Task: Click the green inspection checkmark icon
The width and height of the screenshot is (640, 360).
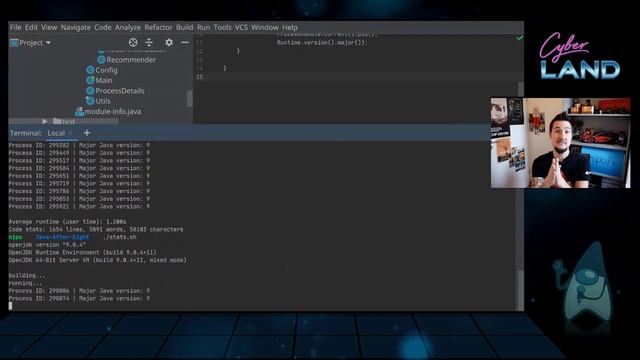Action: [x=519, y=38]
